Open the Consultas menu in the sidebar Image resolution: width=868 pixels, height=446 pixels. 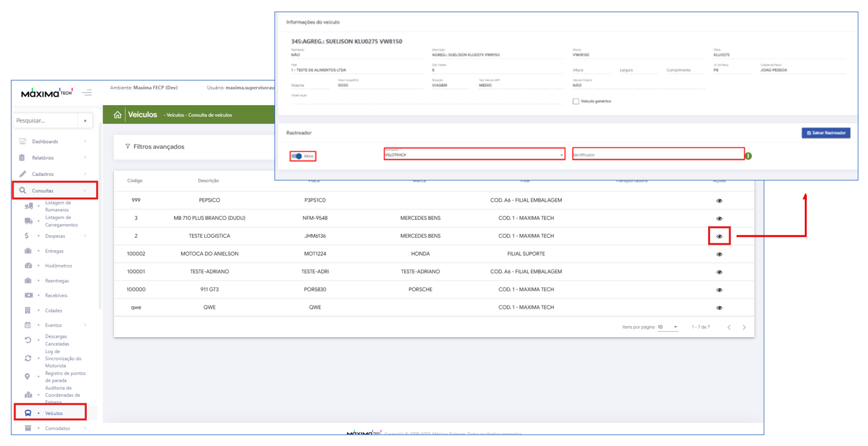[55, 191]
